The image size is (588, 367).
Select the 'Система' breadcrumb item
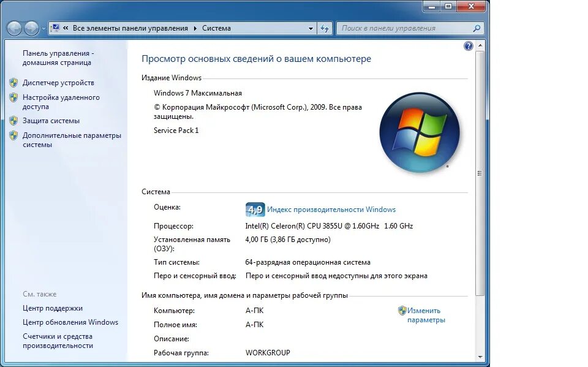pos(216,28)
